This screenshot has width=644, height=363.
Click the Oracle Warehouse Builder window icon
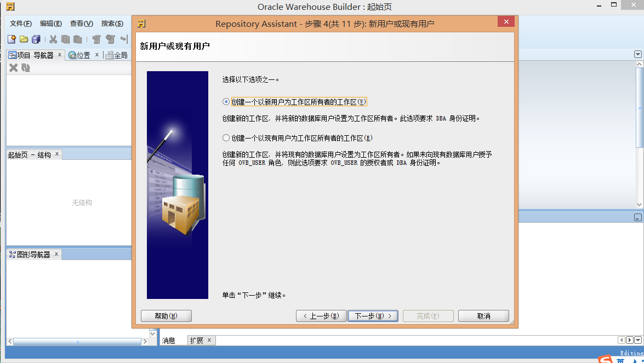click(x=10, y=7)
